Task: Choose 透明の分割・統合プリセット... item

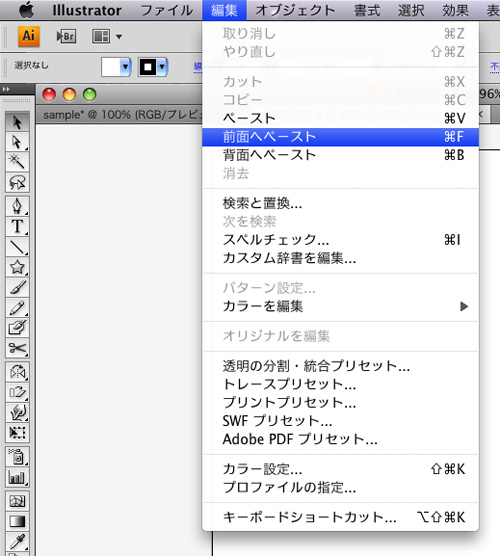Action: point(340,366)
